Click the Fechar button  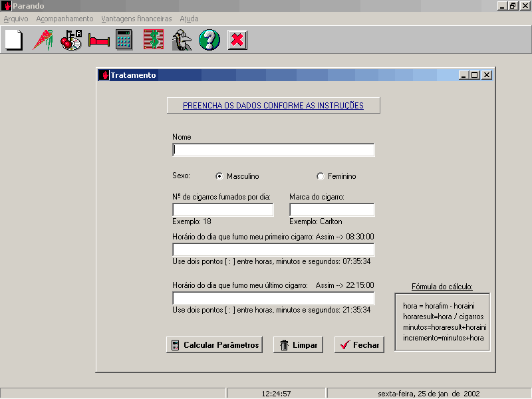click(359, 345)
